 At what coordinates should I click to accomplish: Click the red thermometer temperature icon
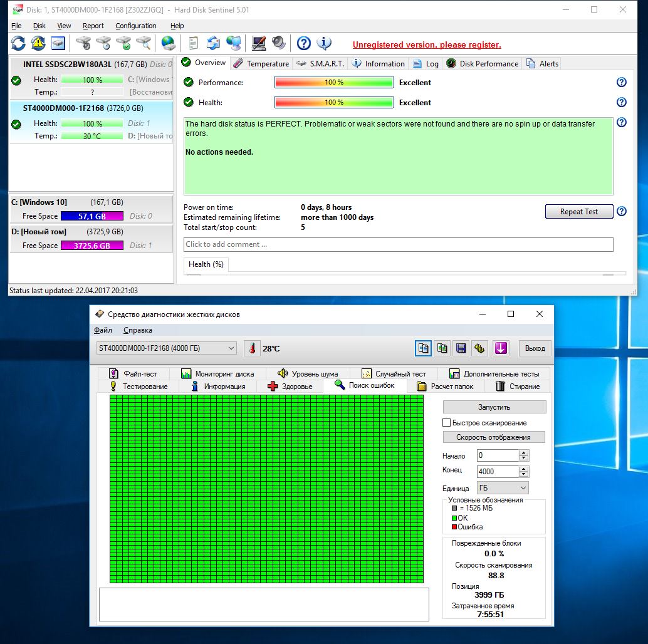(x=252, y=348)
